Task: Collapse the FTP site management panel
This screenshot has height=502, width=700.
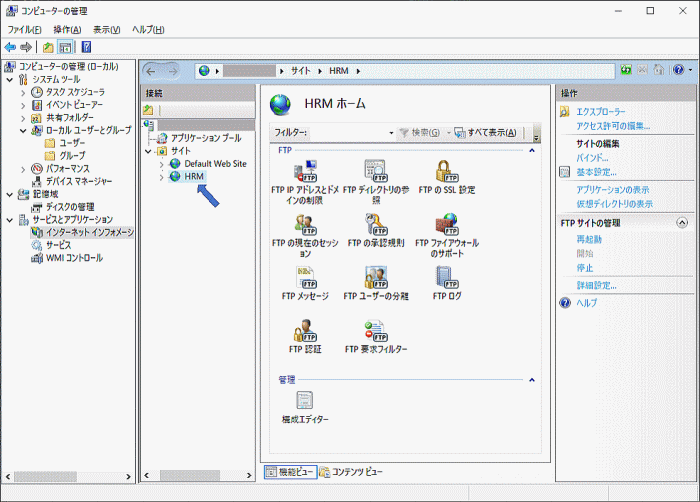Action: pos(682,222)
